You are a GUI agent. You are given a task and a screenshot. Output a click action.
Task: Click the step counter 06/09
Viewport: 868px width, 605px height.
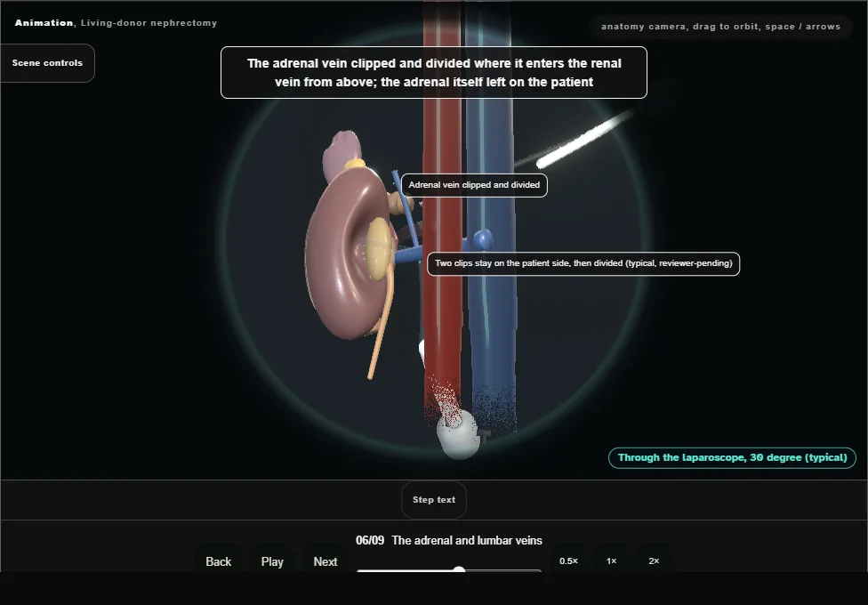370,540
